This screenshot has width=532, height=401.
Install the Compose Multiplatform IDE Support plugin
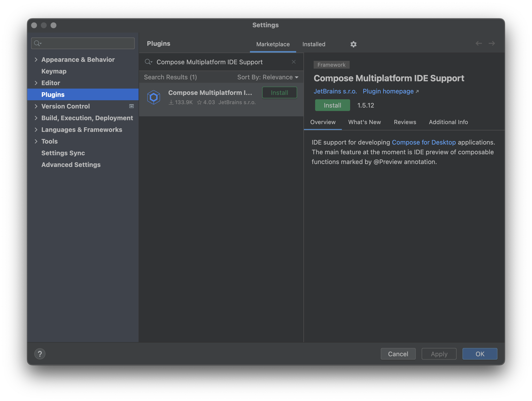click(332, 105)
